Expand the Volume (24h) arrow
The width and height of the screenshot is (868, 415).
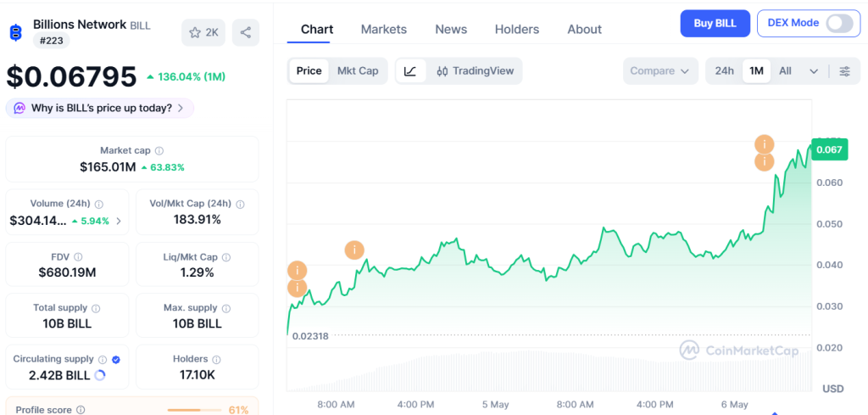click(119, 221)
